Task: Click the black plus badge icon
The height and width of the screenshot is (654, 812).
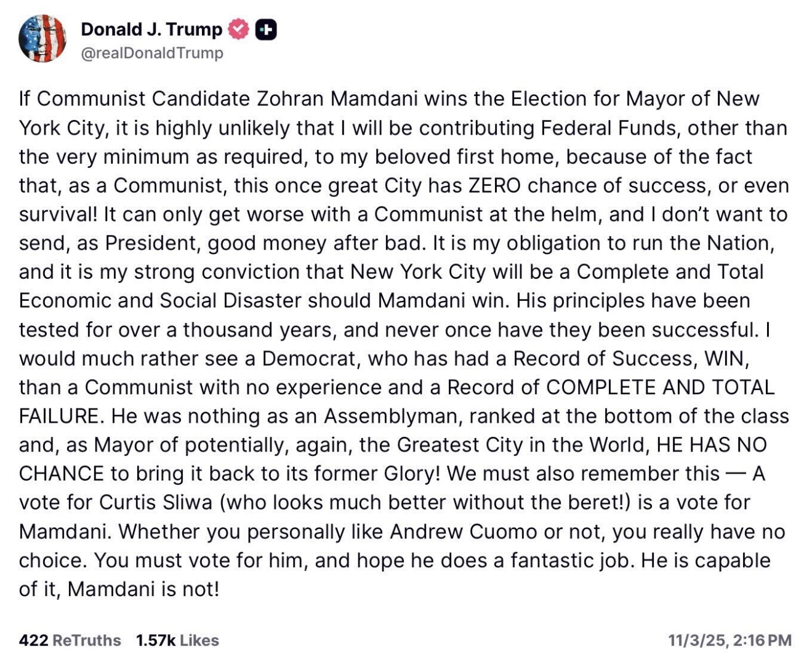Action: tap(265, 30)
